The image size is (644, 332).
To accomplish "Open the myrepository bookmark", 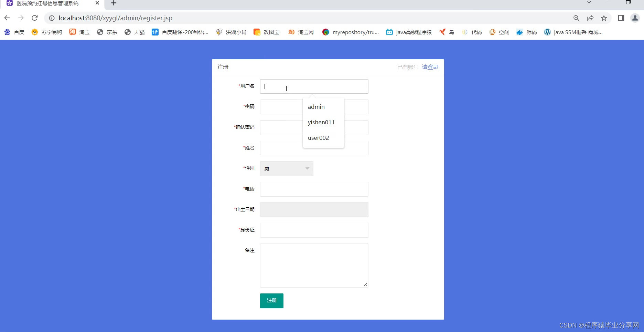I will pyautogui.click(x=350, y=32).
